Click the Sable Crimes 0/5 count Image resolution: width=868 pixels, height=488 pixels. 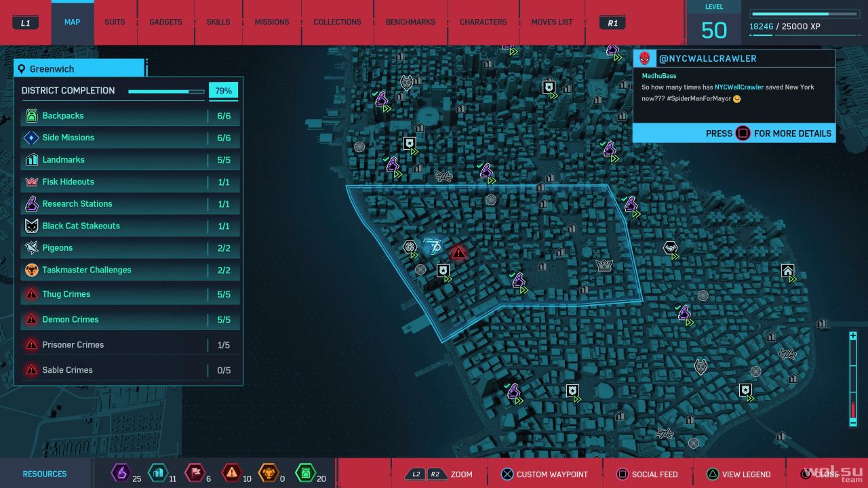point(224,370)
